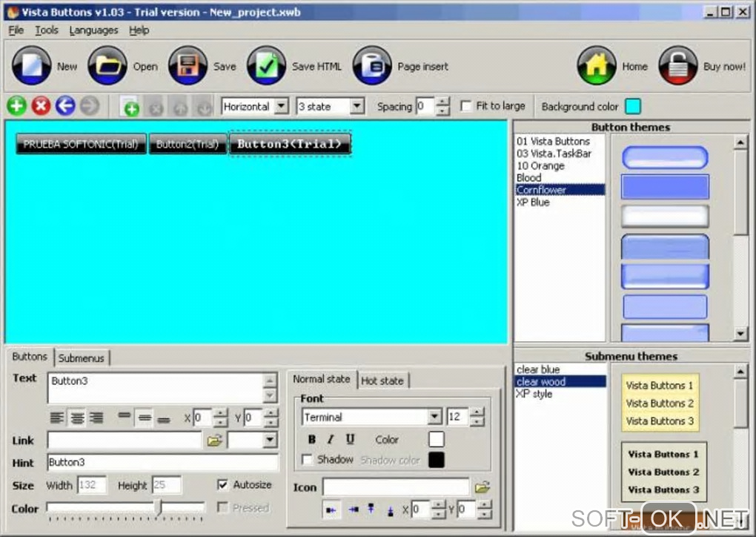Choose the 01 Vista Buttons theme
This screenshot has height=537, width=756.
pyautogui.click(x=553, y=142)
